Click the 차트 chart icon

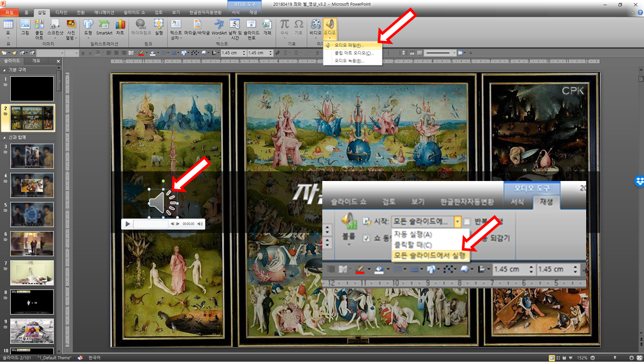(120, 27)
